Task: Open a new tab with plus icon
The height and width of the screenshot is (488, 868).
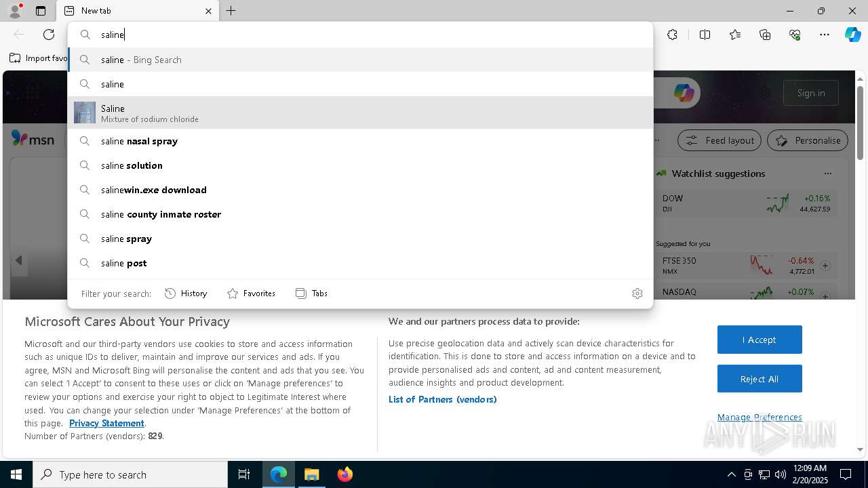Action: [x=231, y=11]
